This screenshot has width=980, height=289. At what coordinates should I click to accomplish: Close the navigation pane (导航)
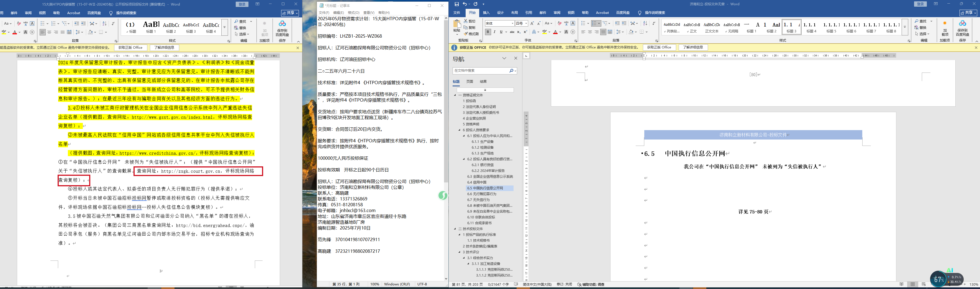tap(515, 58)
